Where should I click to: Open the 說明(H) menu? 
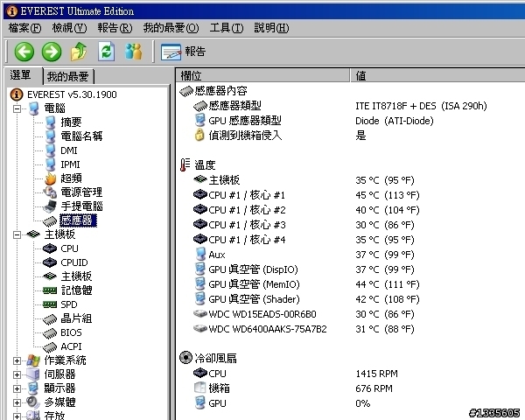click(x=271, y=28)
